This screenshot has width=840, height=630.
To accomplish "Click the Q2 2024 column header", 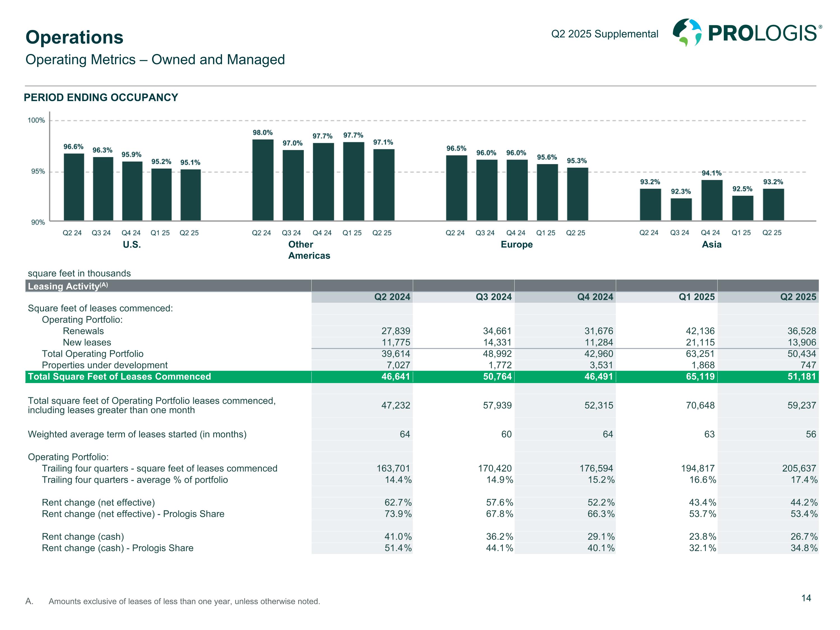I will [x=392, y=297].
